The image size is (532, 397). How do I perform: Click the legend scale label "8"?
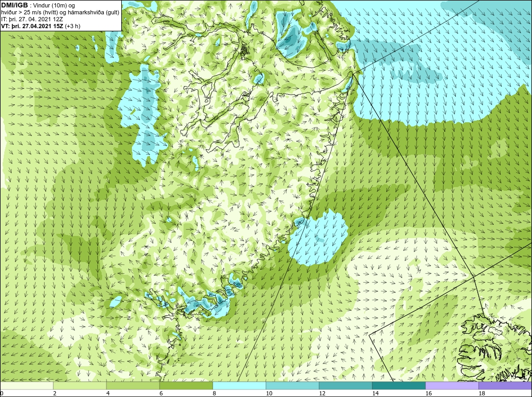click(x=214, y=393)
